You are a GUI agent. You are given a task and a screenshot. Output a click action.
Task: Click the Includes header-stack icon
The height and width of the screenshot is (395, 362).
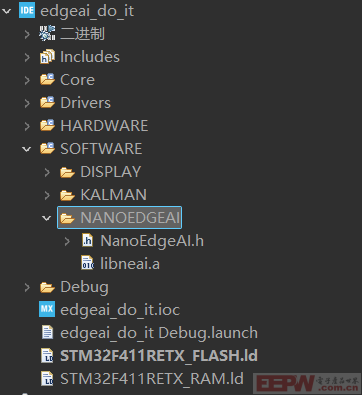47,56
